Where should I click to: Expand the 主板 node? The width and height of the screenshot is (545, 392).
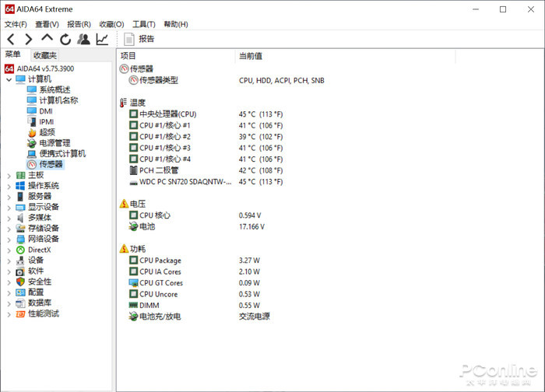coord(9,176)
